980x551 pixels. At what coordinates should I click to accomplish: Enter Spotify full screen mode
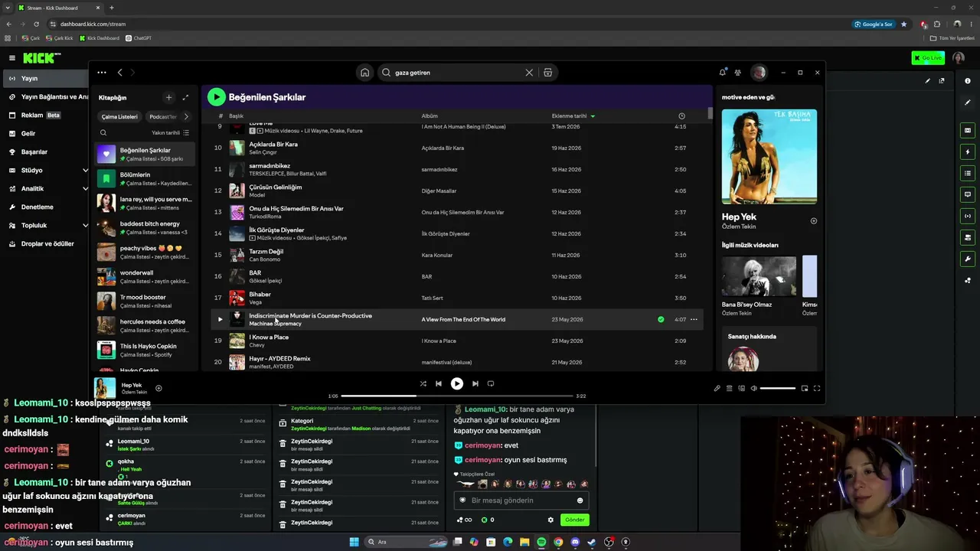tap(816, 388)
